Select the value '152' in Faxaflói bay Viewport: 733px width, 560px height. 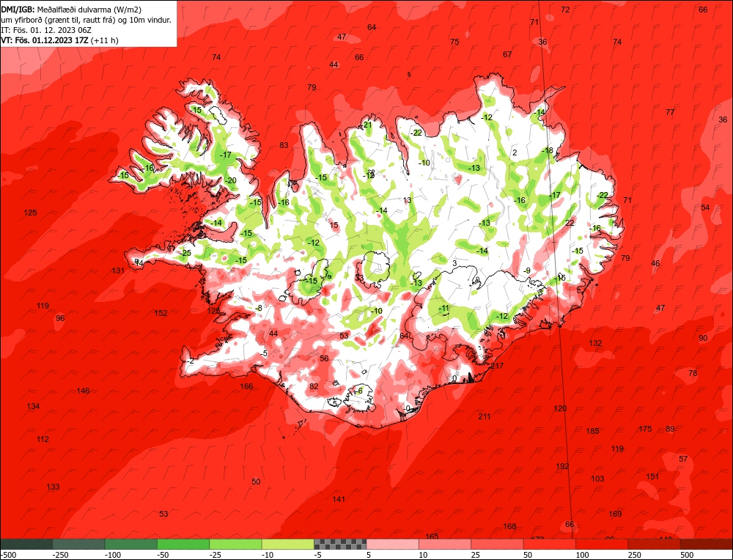click(x=161, y=313)
